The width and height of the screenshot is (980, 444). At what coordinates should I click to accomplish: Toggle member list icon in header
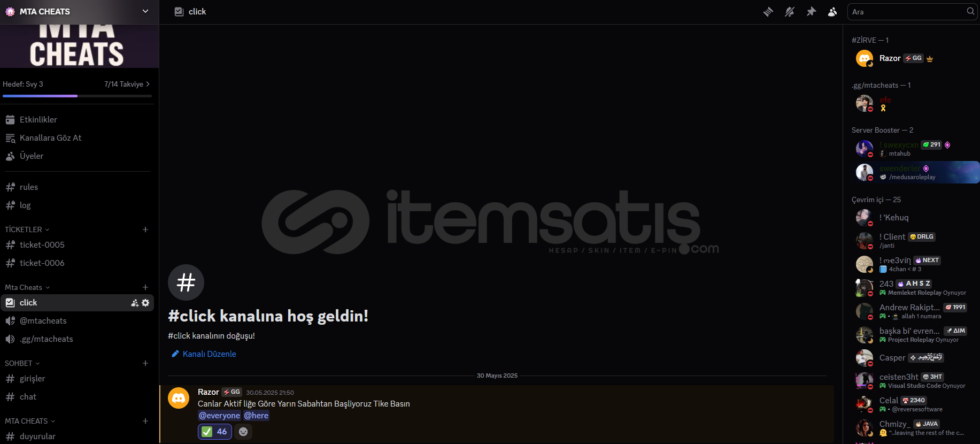(832, 12)
